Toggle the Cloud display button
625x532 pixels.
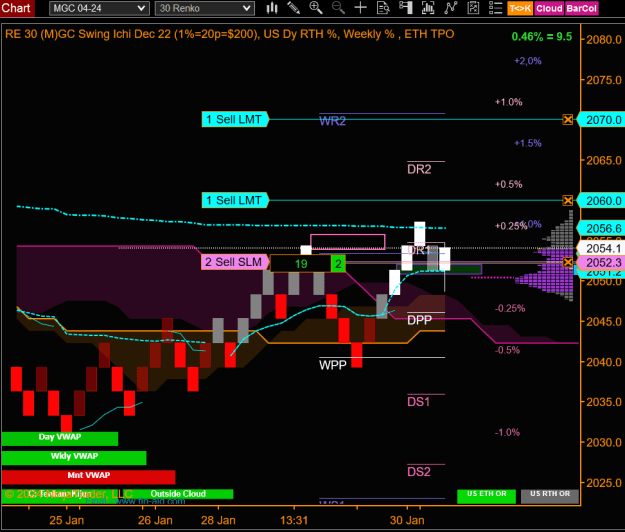tap(549, 8)
